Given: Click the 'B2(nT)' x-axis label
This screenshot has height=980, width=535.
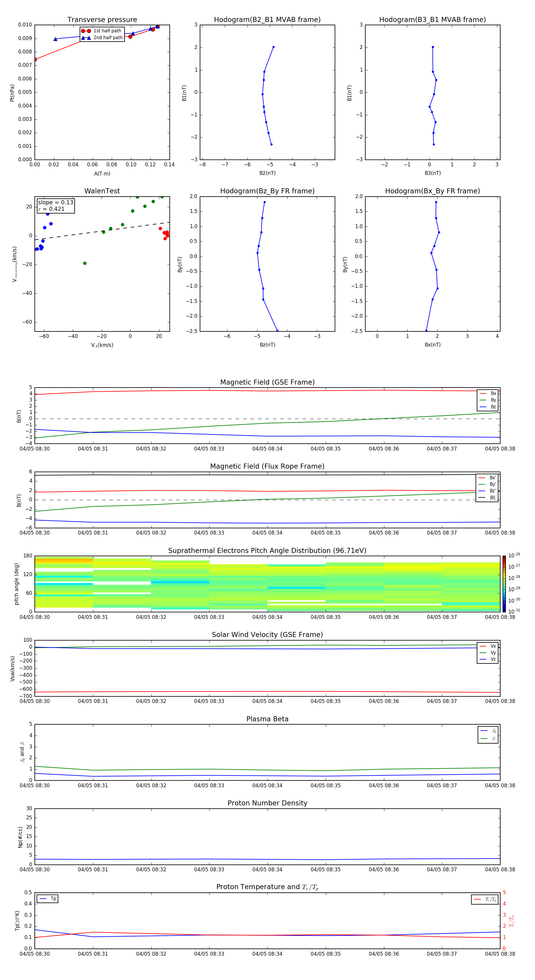Looking at the screenshot, I should pos(267,173).
